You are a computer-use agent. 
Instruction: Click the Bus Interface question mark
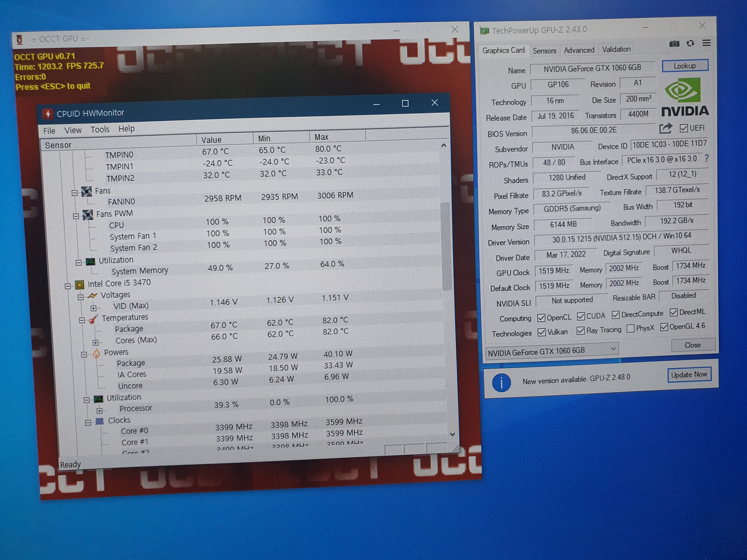pos(706,158)
